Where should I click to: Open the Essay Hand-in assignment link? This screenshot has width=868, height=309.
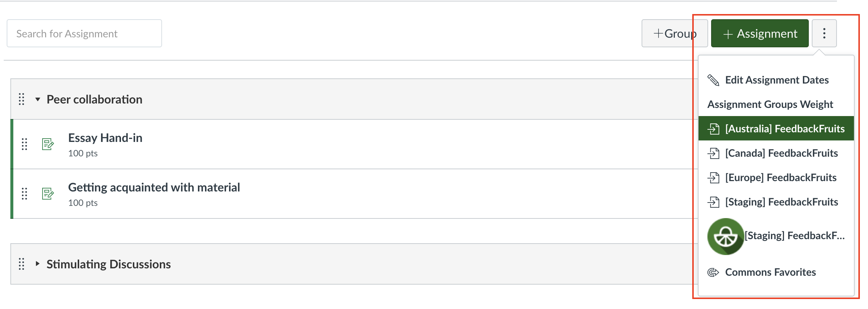105,138
